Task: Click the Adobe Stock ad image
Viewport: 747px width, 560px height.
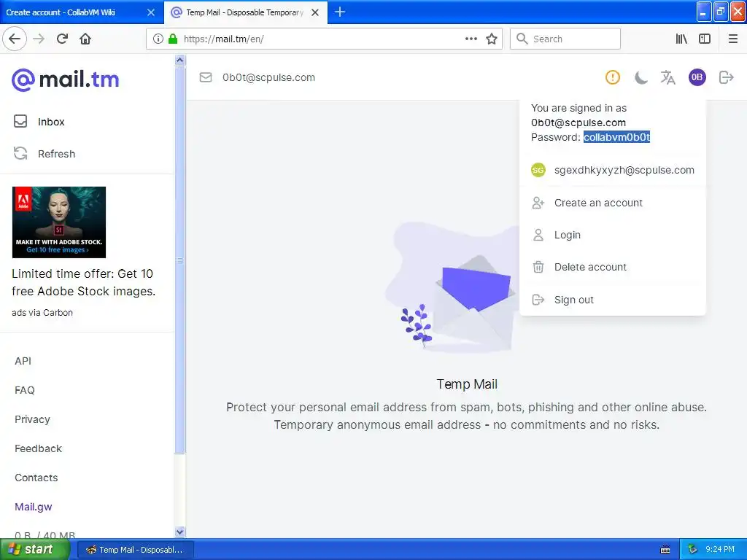Action: point(59,222)
